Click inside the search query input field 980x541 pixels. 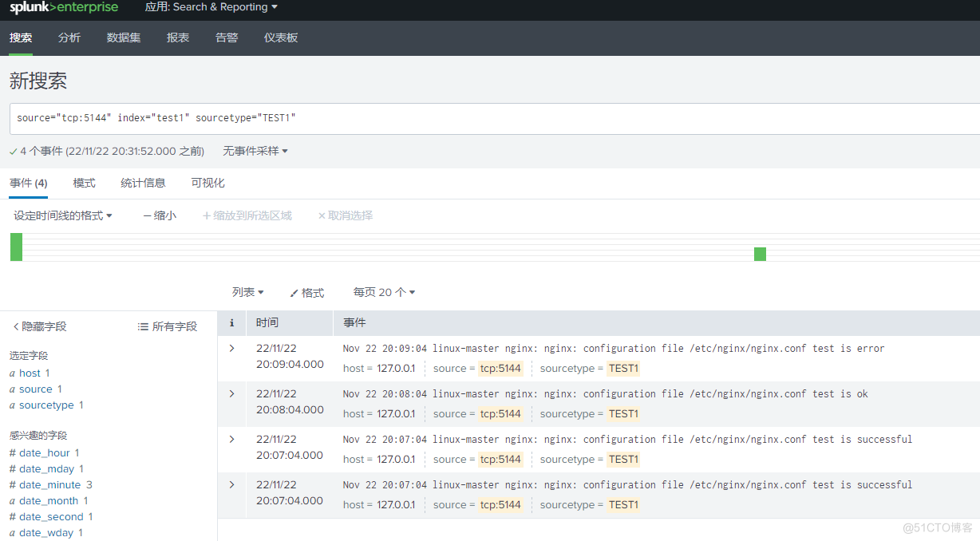pyautogui.click(x=319, y=117)
